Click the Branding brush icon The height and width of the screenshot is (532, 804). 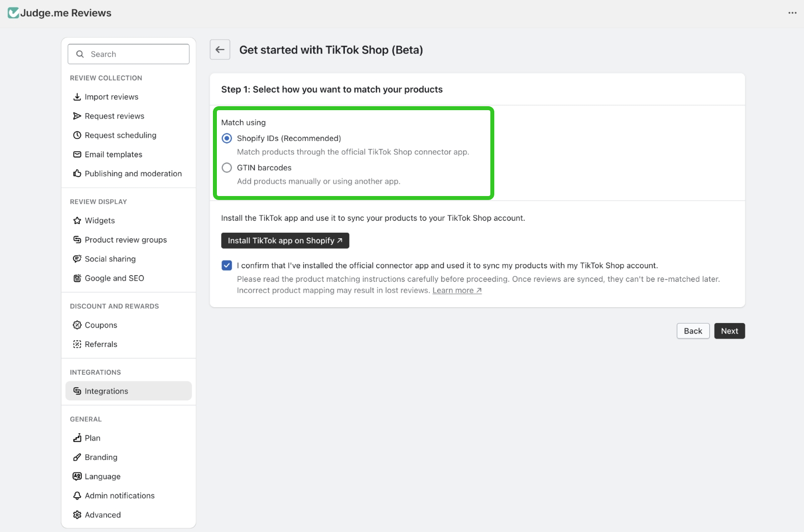77,458
